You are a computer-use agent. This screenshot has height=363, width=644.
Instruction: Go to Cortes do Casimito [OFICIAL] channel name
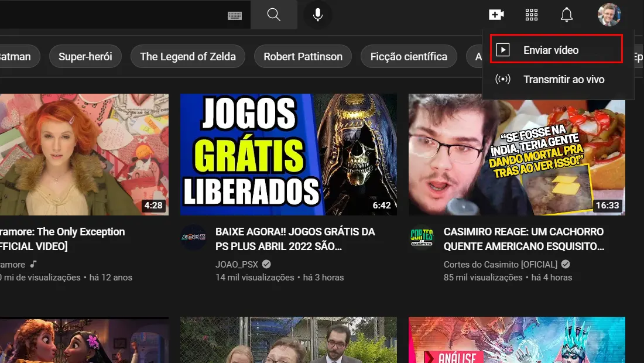(500, 265)
